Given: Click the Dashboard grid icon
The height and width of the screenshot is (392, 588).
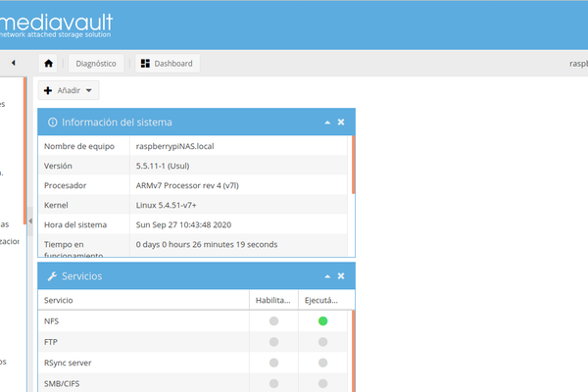Looking at the screenshot, I should pyautogui.click(x=145, y=64).
